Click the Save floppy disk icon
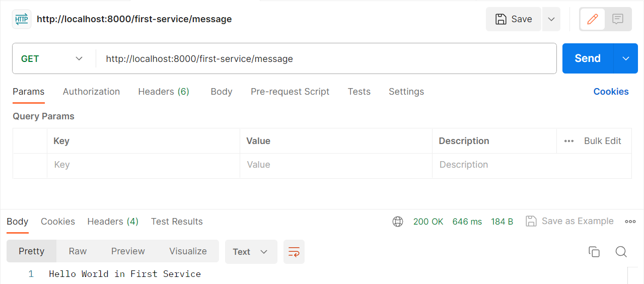The image size is (644, 284). [501, 19]
